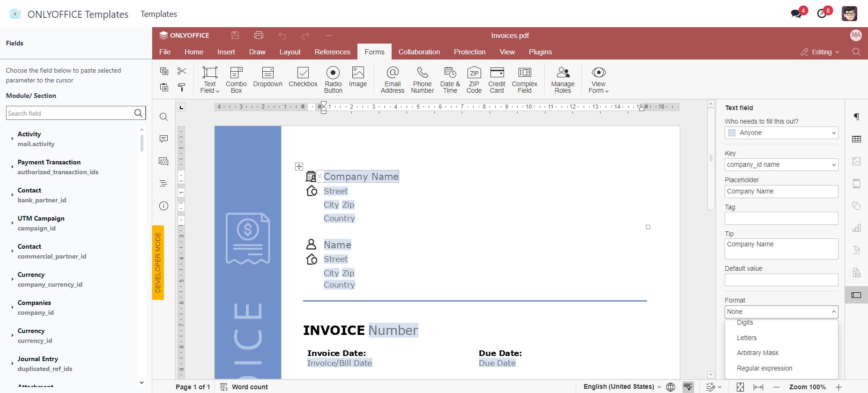The width and height of the screenshot is (868, 393).
Task: Open the Editing mode dropdown
Action: pyautogui.click(x=820, y=52)
